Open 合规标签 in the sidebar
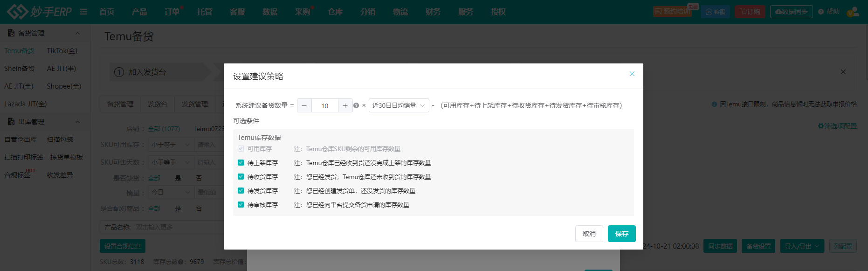Viewport: 868px width, 271px height. coord(17,175)
